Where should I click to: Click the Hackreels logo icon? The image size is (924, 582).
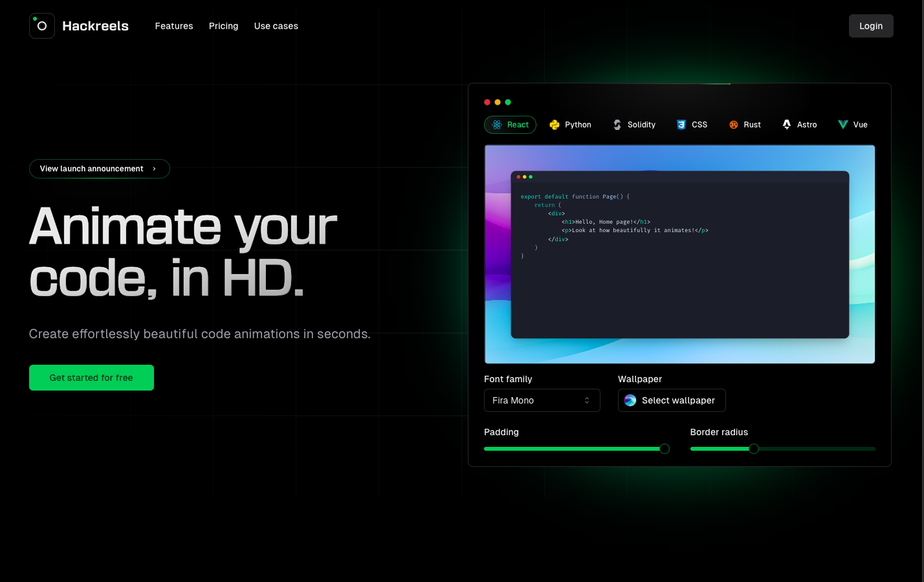(42, 26)
